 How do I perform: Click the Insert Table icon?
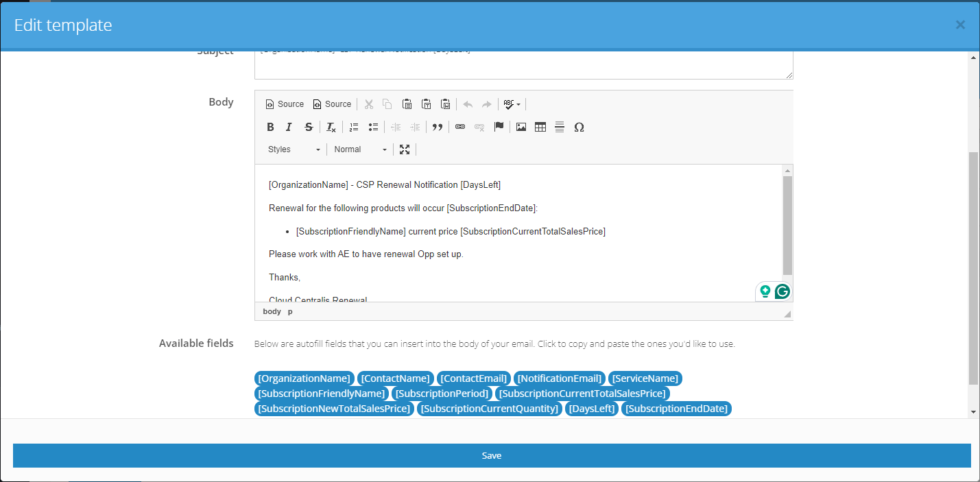click(540, 127)
